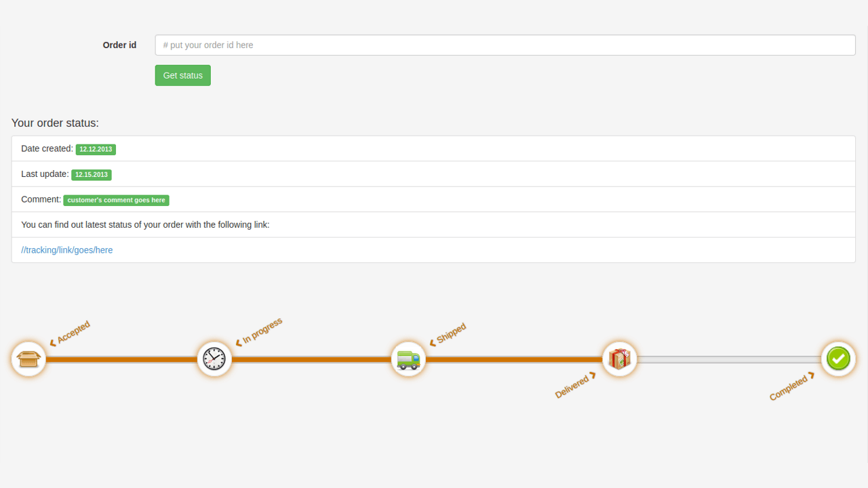Click the Order id input field
The height and width of the screenshot is (488, 868).
tap(505, 45)
